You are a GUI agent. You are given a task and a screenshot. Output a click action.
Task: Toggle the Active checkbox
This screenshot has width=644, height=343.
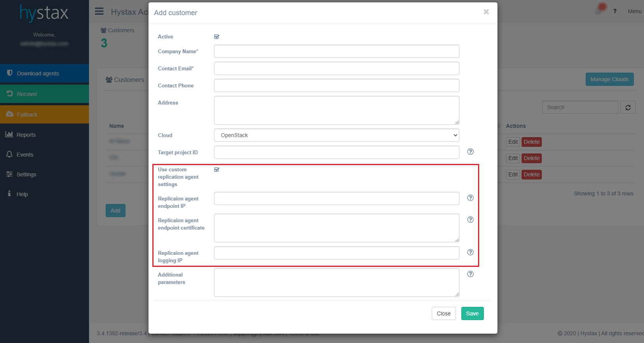[x=217, y=37]
